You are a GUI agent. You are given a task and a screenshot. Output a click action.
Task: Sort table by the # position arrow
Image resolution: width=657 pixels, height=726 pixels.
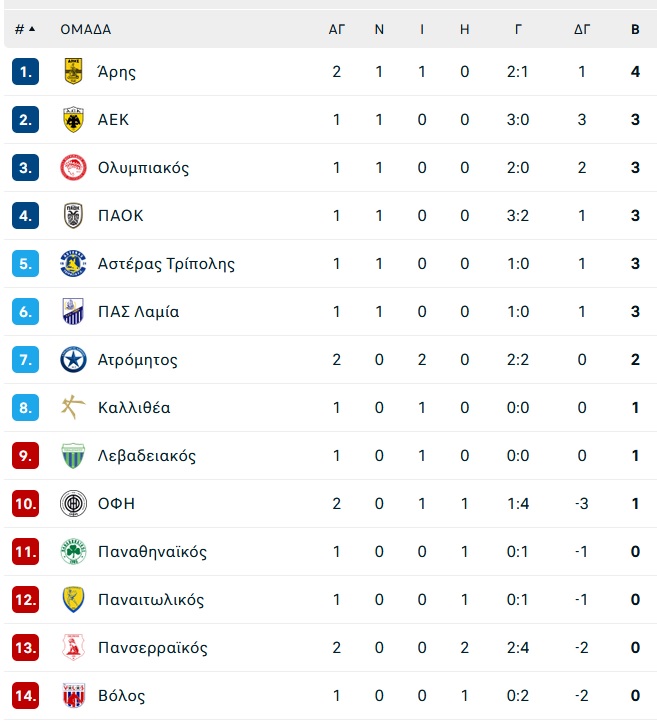click(32, 29)
